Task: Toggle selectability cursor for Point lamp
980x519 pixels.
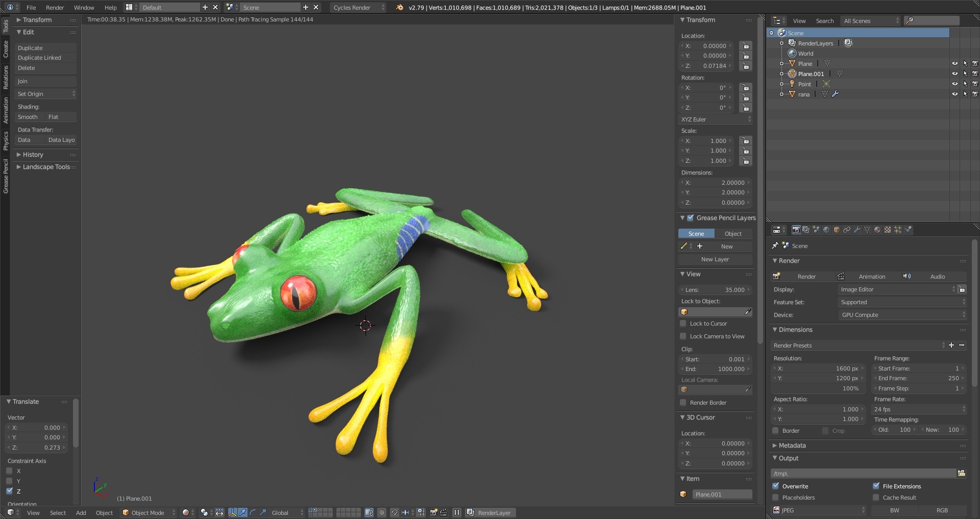Action: tap(965, 84)
